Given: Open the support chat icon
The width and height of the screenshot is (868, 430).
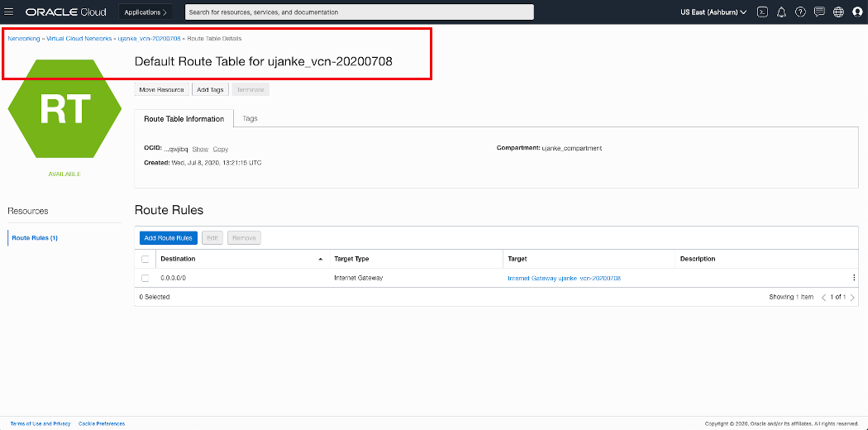Looking at the screenshot, I should tap(820, 12).
